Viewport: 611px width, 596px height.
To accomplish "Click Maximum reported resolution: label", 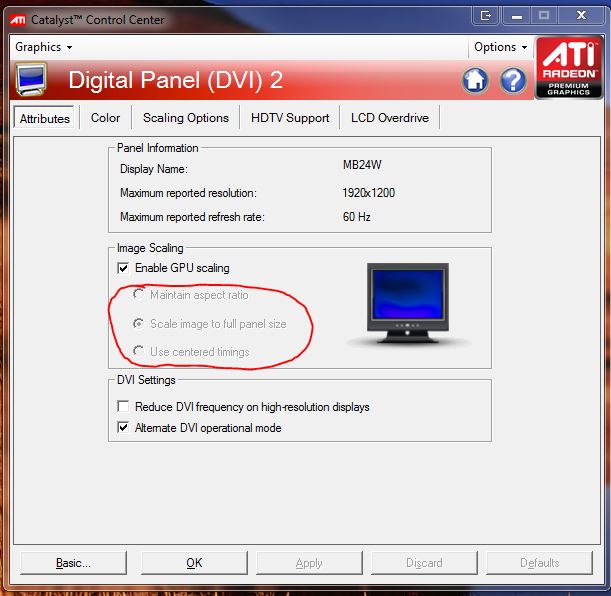I will [x=188, y=193].
